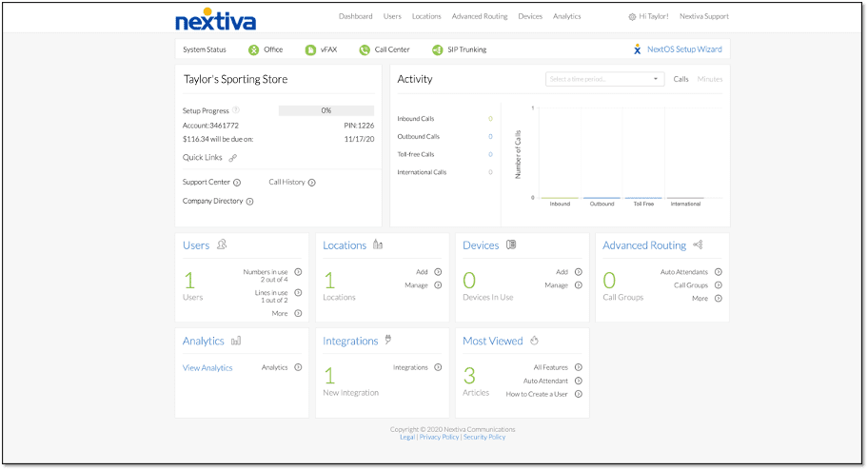
Task: Click Setup Progress help question icon
Action: pos(236,110)
